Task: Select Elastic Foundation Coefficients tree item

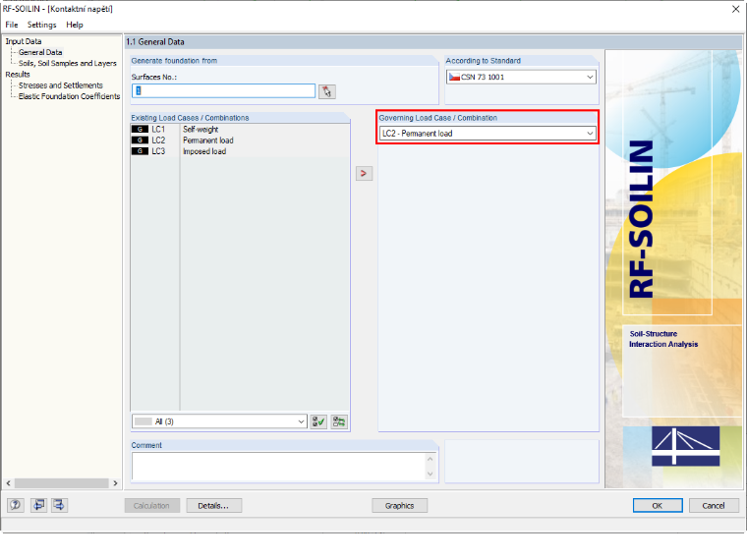Action: pyautogui.click(x=69, y=96)
